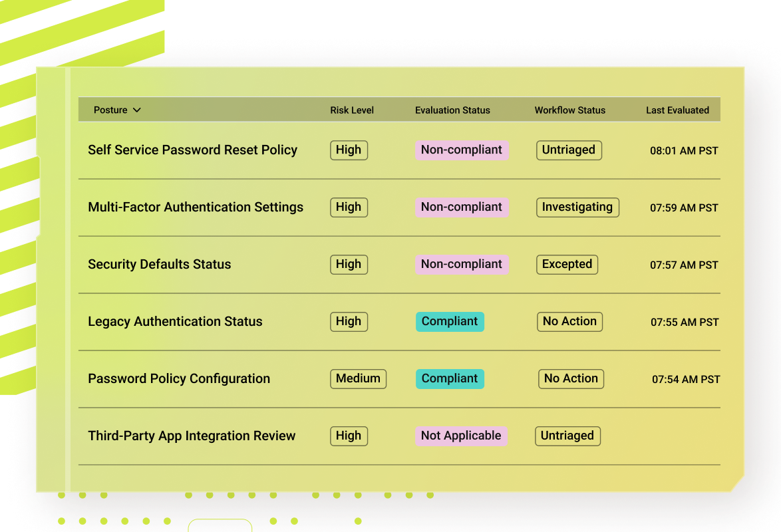Image resolution: width=781 pixels, height=532 pixels.
Task: Click the Risk Level column header
Action: tap(352, 110)
